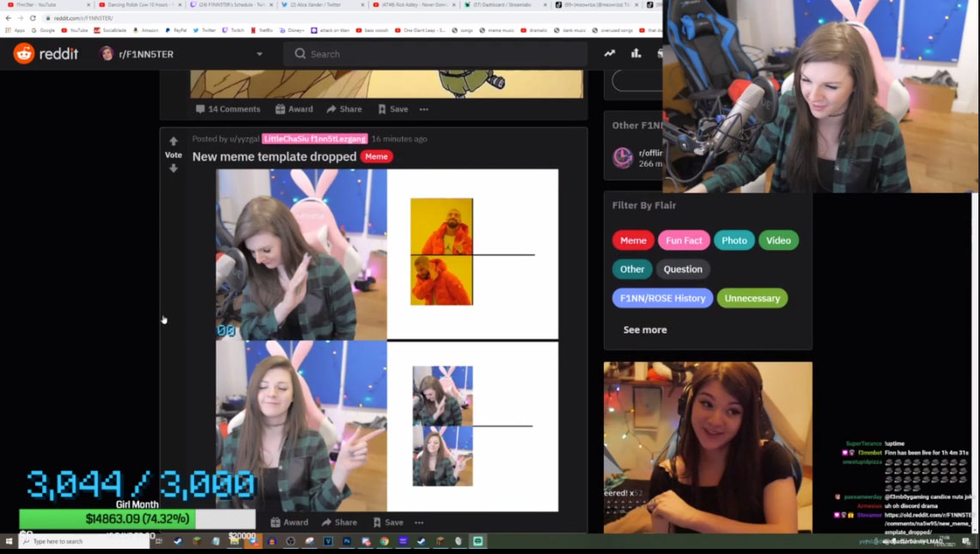Open the Apps bookmarks shortcut

click(x=15, y=30)
